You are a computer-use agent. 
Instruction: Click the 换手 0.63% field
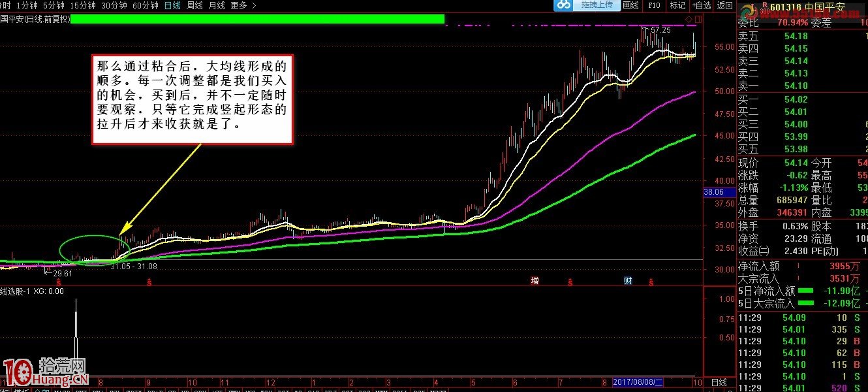pos(773,226)
